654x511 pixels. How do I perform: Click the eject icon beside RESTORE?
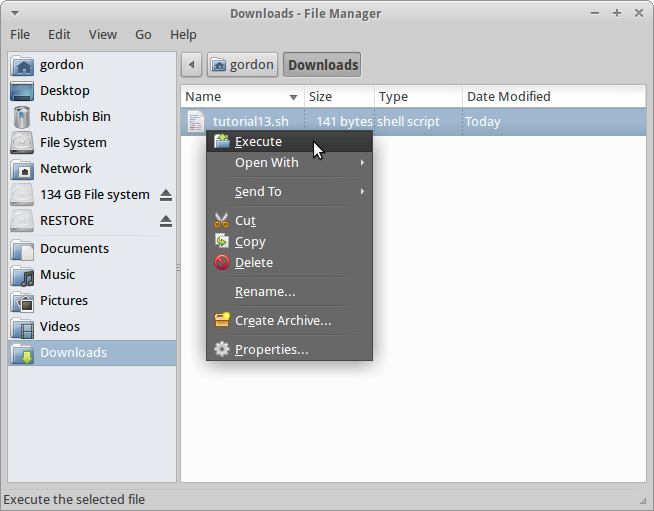[166, 221]
